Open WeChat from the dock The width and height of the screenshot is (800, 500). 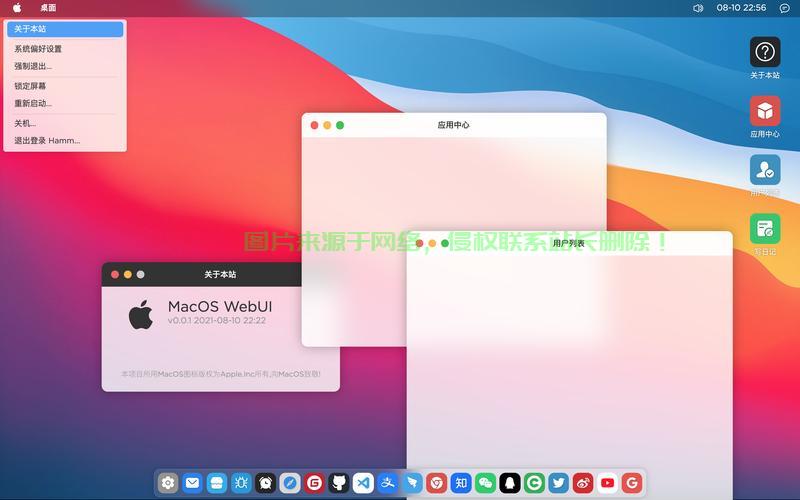click(x=485, y=483)
